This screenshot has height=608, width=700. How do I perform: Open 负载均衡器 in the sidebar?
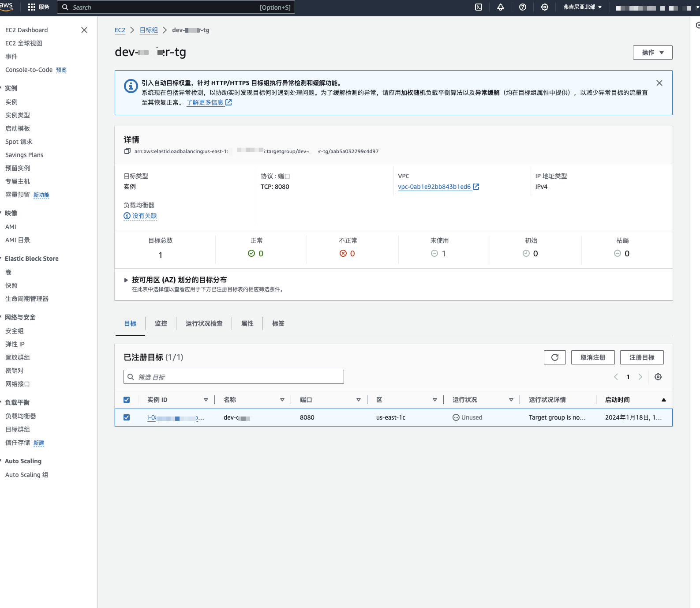pos(21,416)
